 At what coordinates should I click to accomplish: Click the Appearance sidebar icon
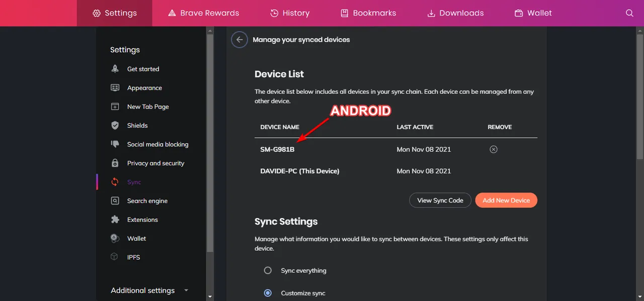click(115, 87)
